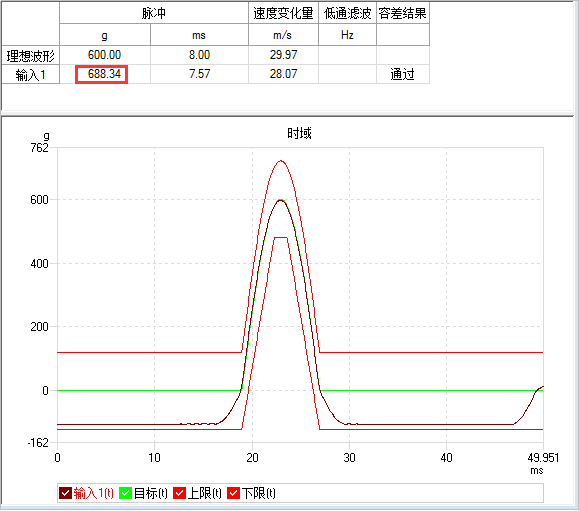Viewport: 579px width, 511px height.
Task: Click the peak of the upper limit curve
Action: point(281,161)
